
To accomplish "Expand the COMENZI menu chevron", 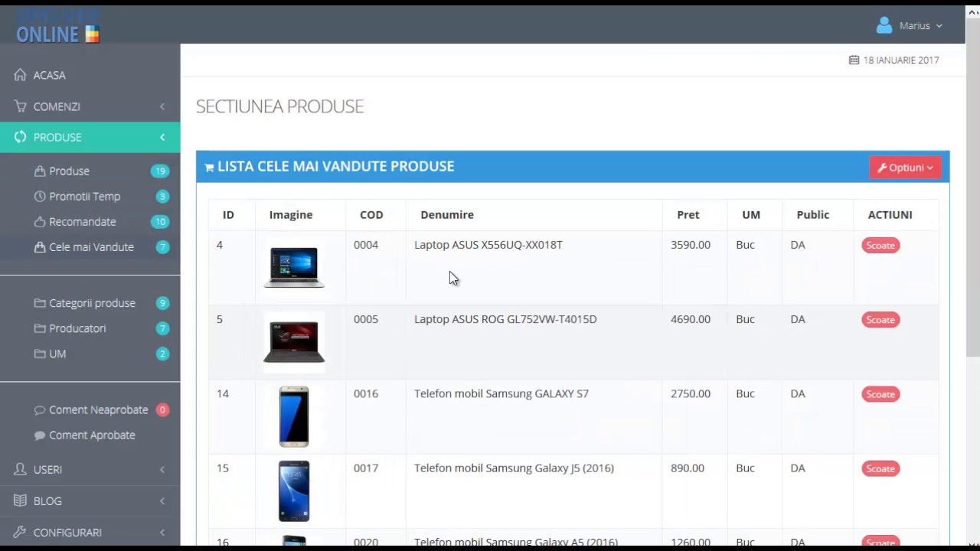I will tap(162, 106).
